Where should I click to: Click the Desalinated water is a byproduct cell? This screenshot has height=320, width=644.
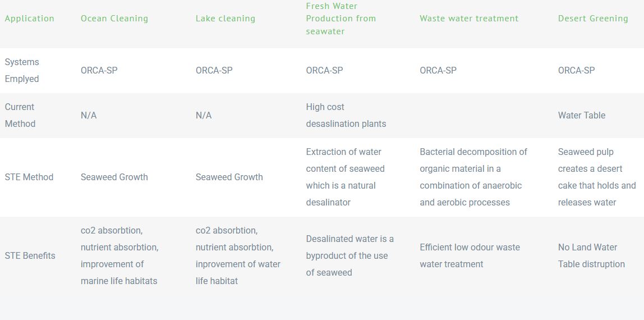[x=349, y=255]
